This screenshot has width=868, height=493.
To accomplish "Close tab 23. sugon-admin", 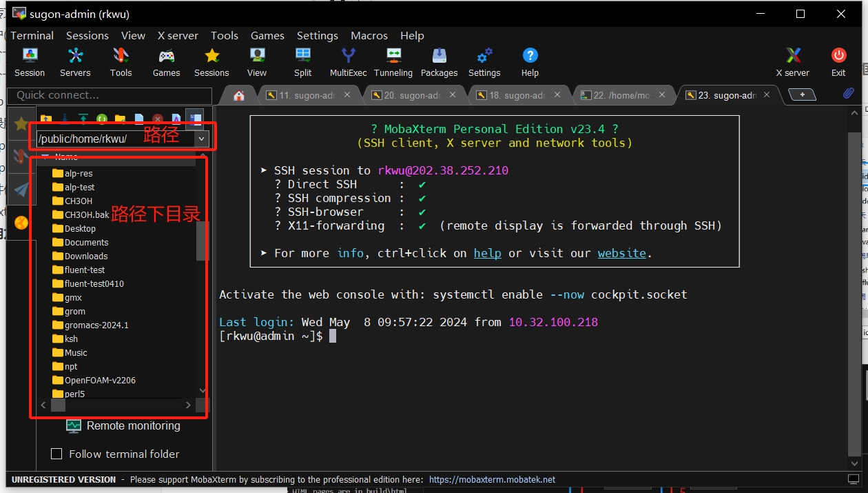I will (x=767, y=95).
